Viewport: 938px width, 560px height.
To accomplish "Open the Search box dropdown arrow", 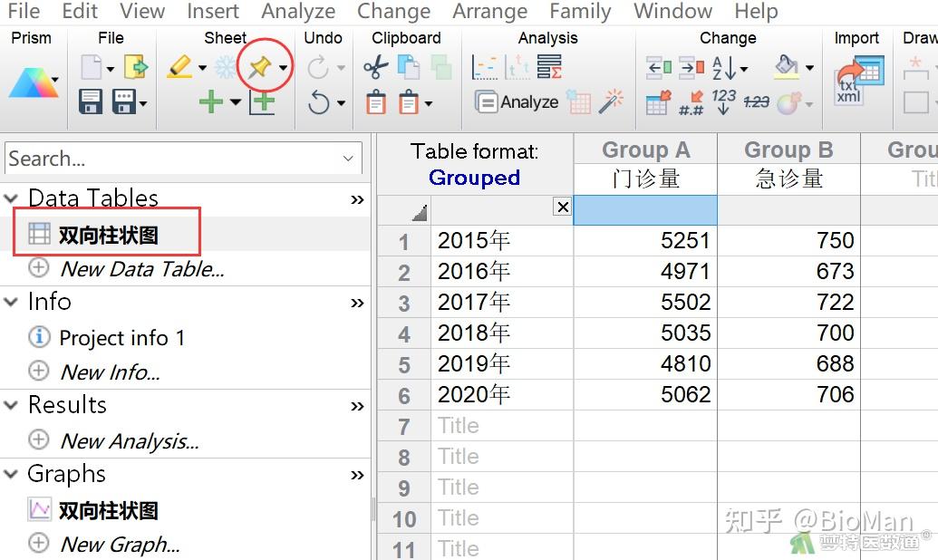I will [x=347, y=159].
